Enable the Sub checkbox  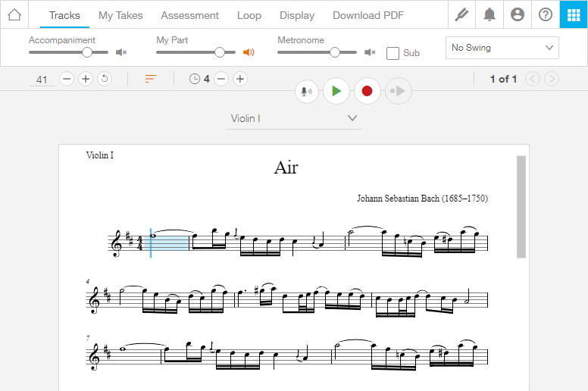(x=393, y=53)
